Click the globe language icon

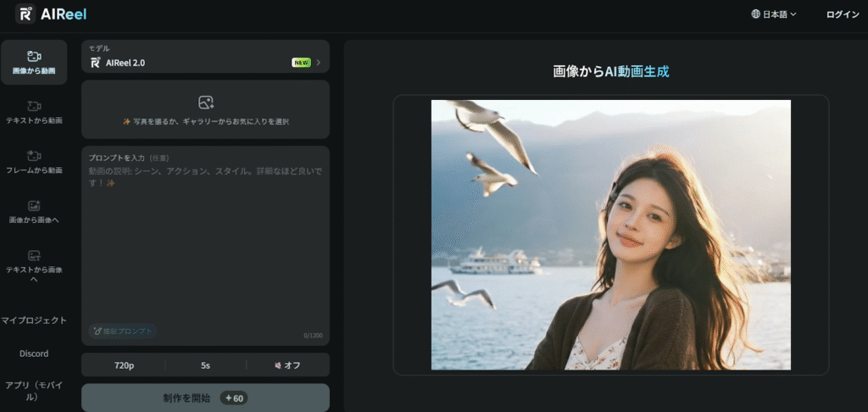point(755,14)
